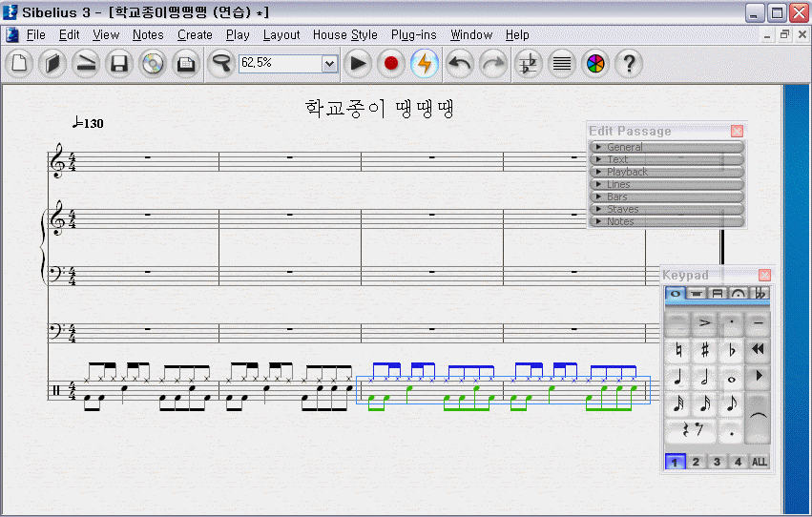This screenshot has height=517, width=812.
Task: Click the Open file toolbar icon
Action: click(x=52, y=64)
